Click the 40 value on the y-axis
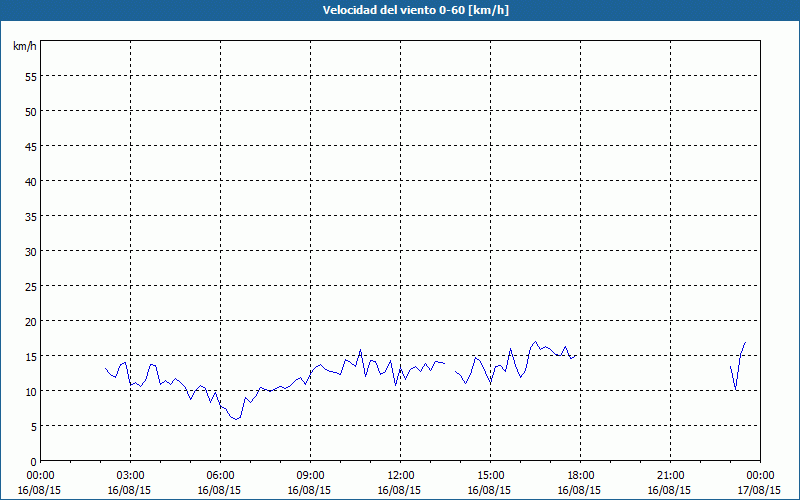 [30, 181]
